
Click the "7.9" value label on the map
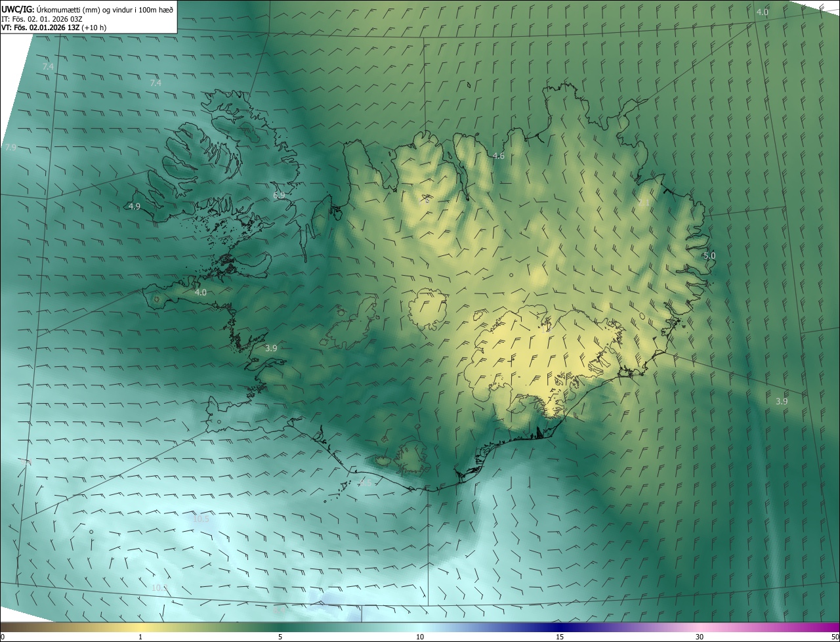point(10,148)
